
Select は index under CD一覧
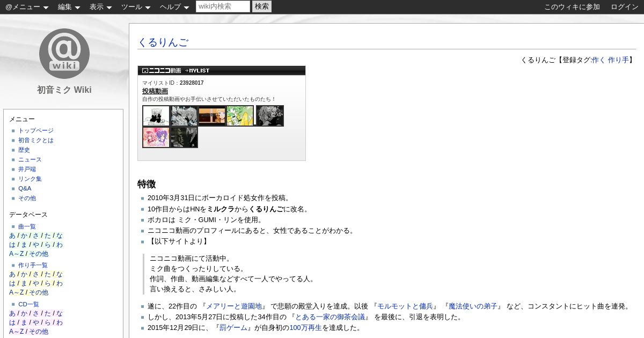[x=12, y=322]
